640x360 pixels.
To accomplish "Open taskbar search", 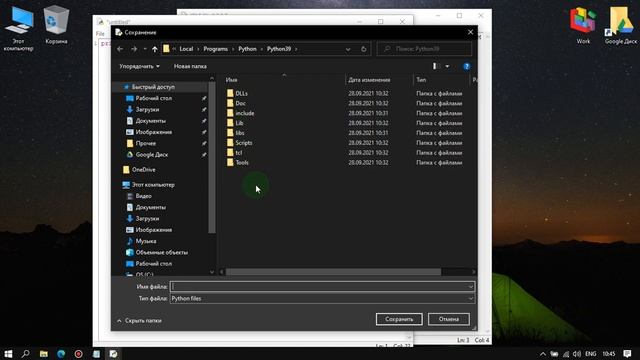I will click(x=25, y=353).
